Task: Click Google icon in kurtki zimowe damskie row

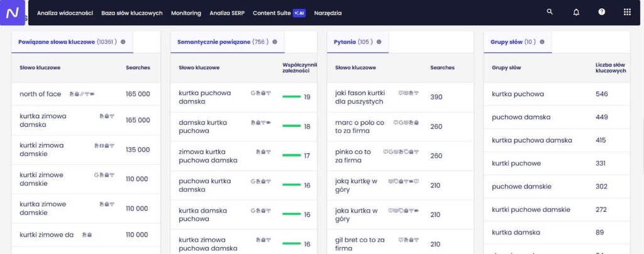Action: (96, 175)
